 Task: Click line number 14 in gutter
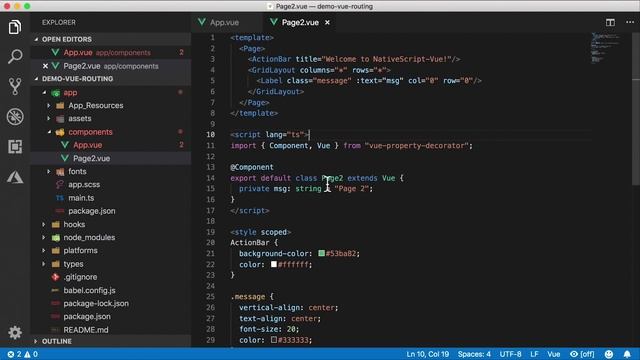[x=210, y=178]
